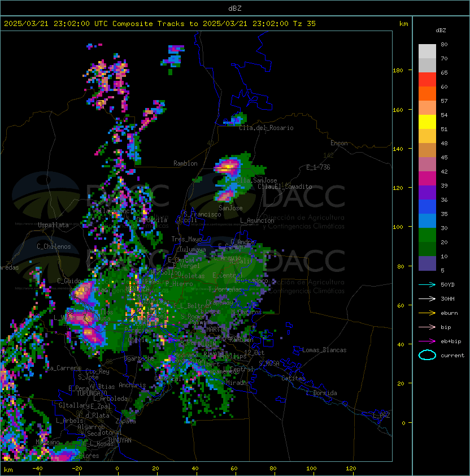Click the TUNUYAN place label
The image size is (470, 476).
click(x=120, y=440)
